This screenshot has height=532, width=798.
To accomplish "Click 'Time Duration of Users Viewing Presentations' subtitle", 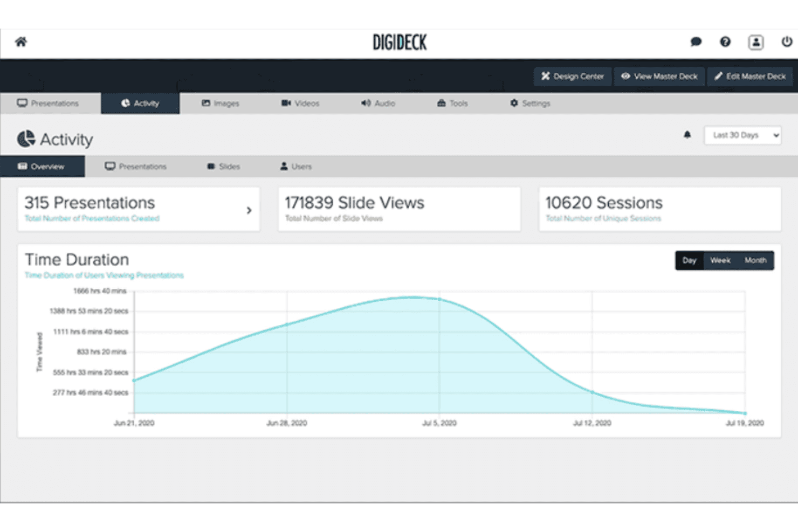I will [x=104, y=275].
